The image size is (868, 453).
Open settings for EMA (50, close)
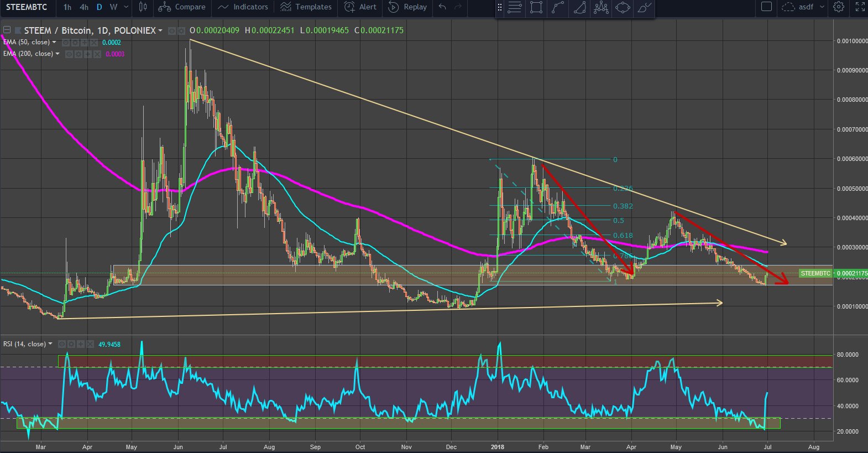(x=74, y=43)
